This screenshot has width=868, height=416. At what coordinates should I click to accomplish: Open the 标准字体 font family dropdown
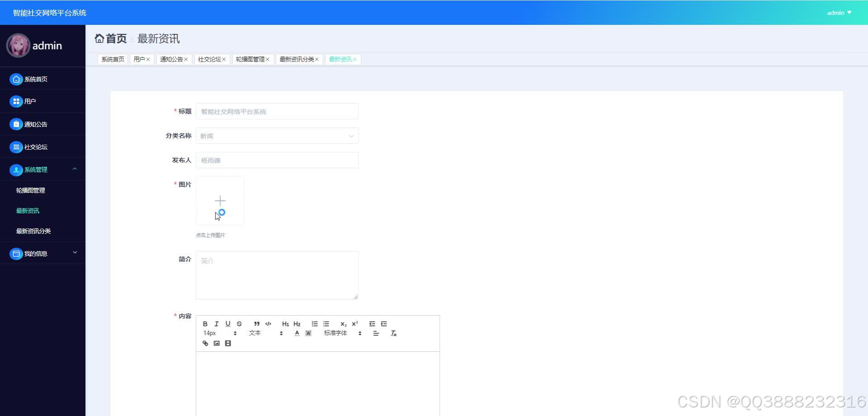point(342,333)
